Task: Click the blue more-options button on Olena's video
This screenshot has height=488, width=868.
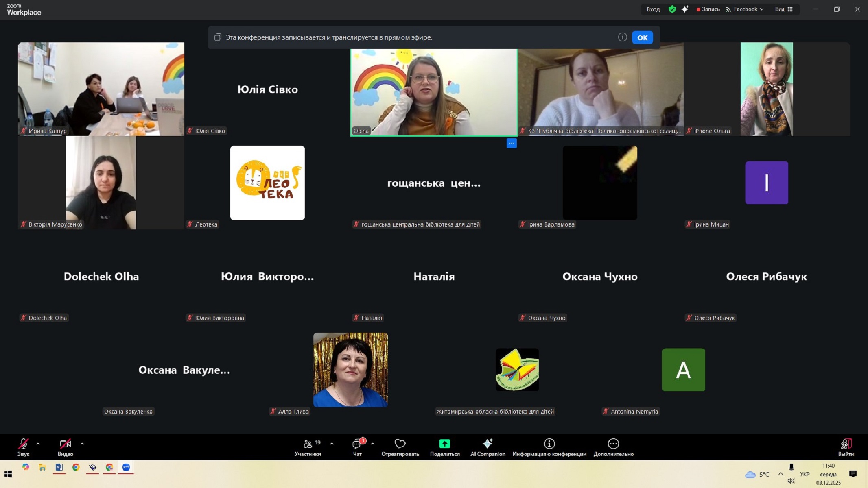Action: [512, 143]
